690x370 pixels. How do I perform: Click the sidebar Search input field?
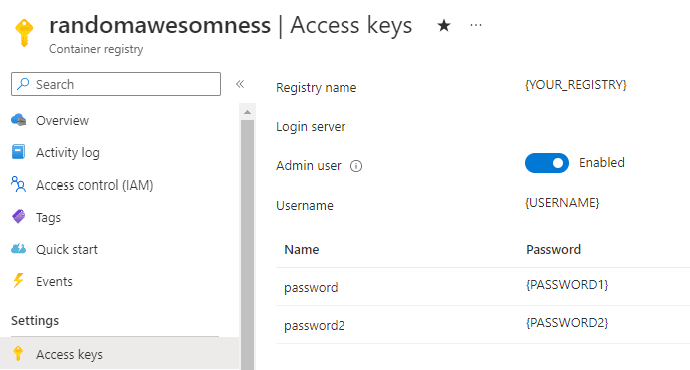(116, 84)
